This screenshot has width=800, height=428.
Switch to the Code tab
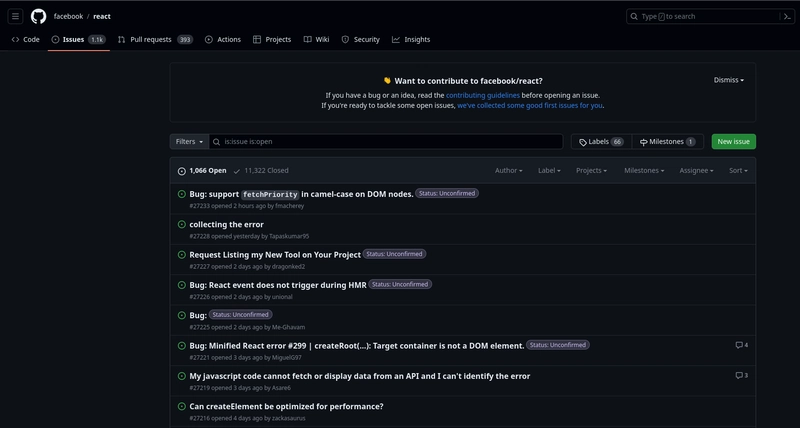(26, 39)
